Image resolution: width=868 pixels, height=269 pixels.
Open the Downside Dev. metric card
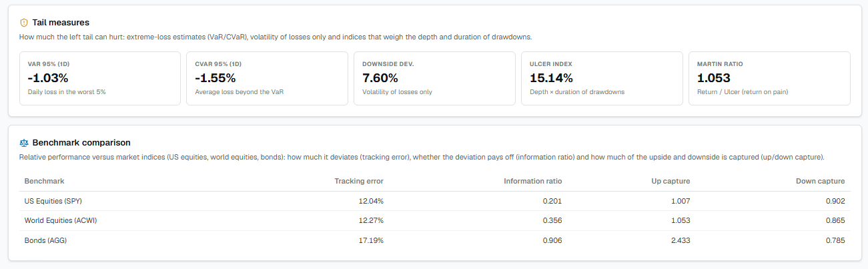(x=435, y=79)
